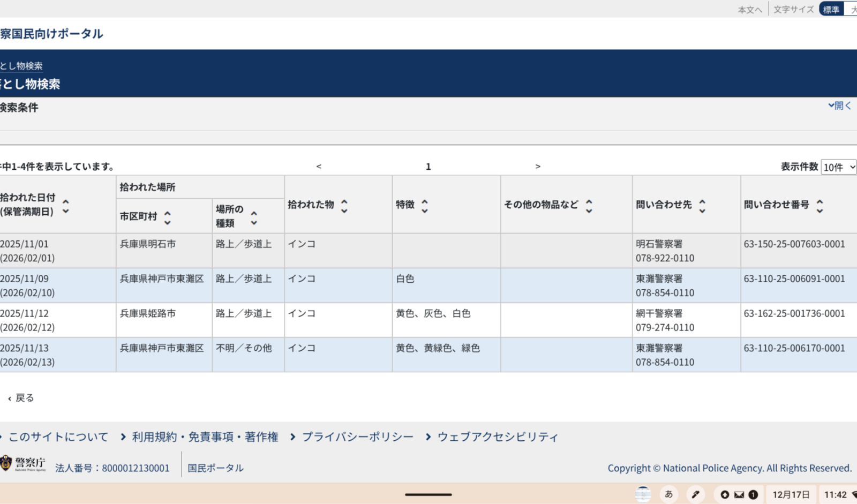Image resolution: width=857 pixels, height=504 pixels.
Task: Expand 検索条件 with 開く chevron
Action: pos(839,106)
